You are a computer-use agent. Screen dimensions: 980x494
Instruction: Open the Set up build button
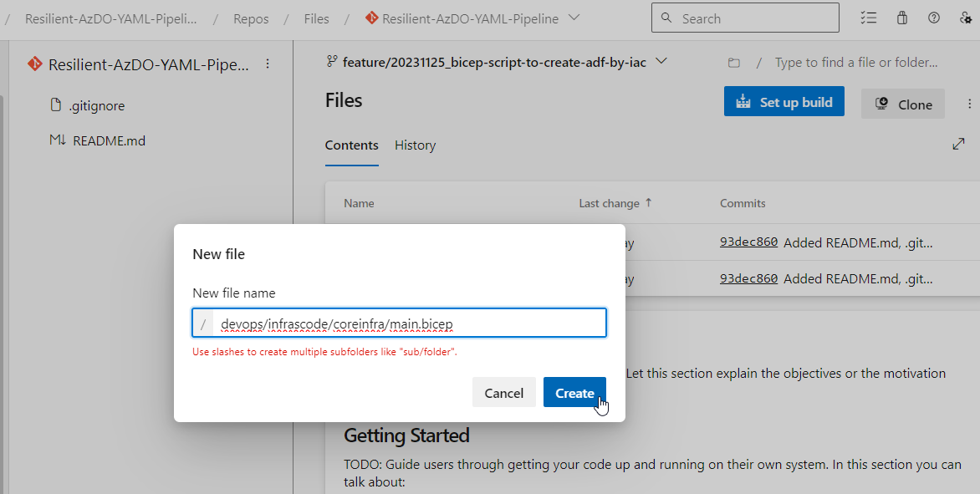[x=783, y=102]
